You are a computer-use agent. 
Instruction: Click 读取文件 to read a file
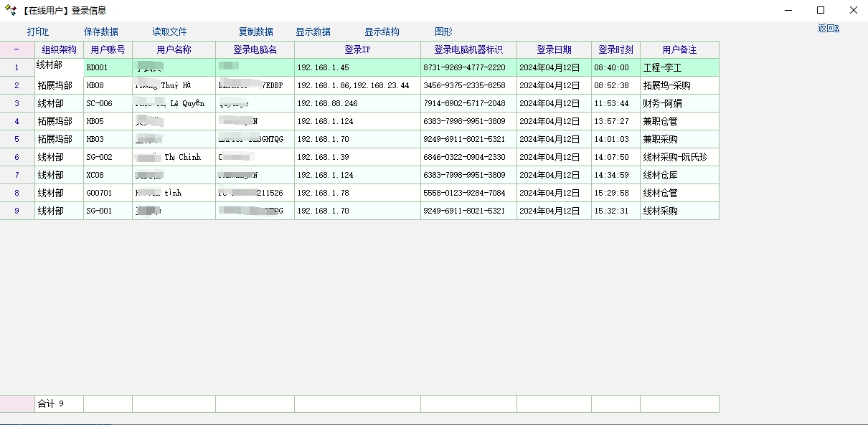click(x=169, y=32)
